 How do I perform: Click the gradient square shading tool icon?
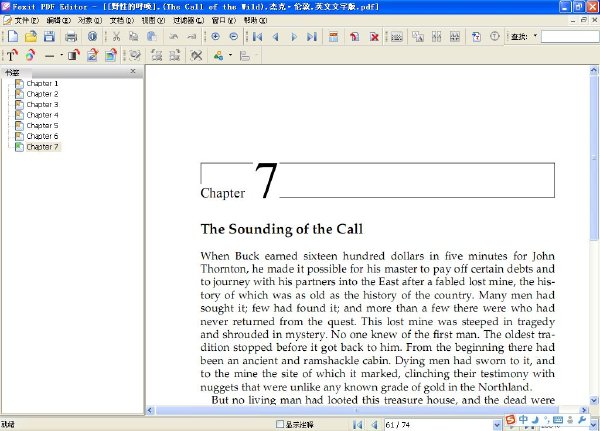click(73, 56)
